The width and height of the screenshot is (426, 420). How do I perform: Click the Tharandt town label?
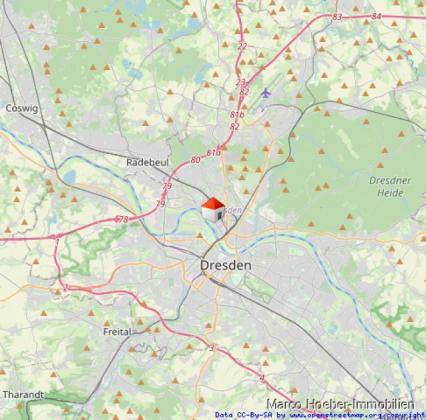[x=23, y=395]
